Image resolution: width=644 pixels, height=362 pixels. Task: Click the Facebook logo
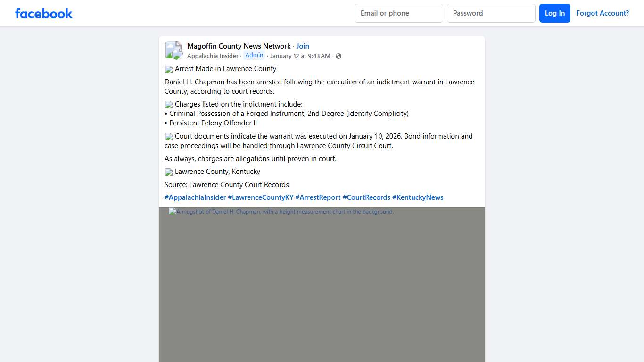[43, 13]
